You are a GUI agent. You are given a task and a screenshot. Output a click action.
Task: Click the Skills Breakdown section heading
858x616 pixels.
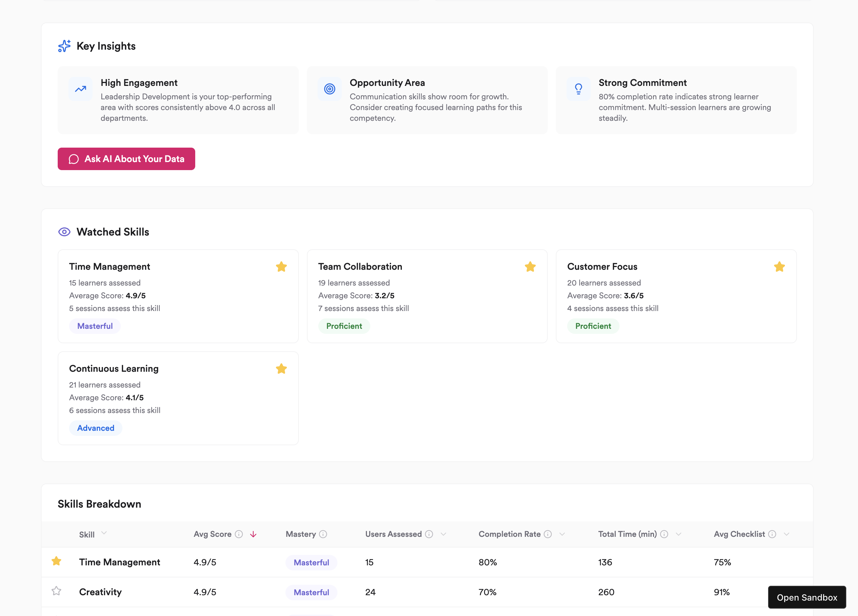100,504
